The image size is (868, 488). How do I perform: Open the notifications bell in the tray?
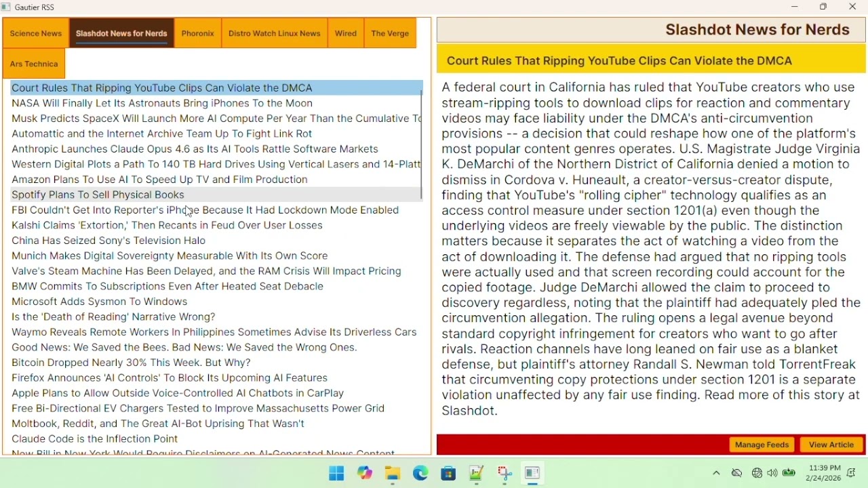(852, 474)
